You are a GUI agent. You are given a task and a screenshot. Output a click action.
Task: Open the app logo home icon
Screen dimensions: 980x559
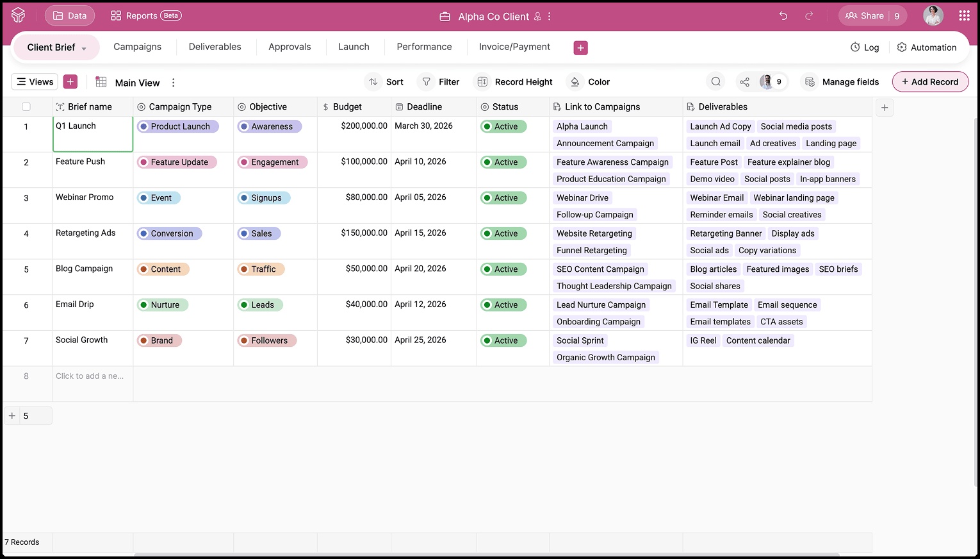tap(18, 15)
